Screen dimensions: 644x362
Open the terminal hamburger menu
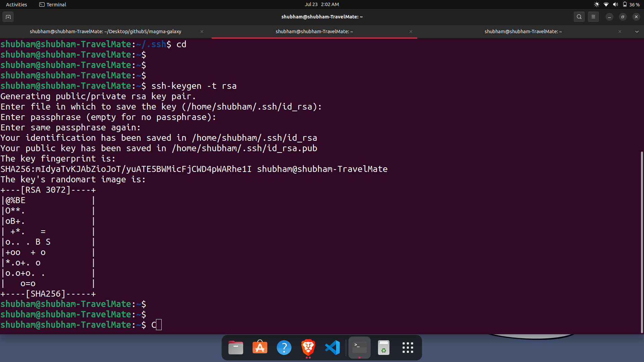[x=593, y=16]
